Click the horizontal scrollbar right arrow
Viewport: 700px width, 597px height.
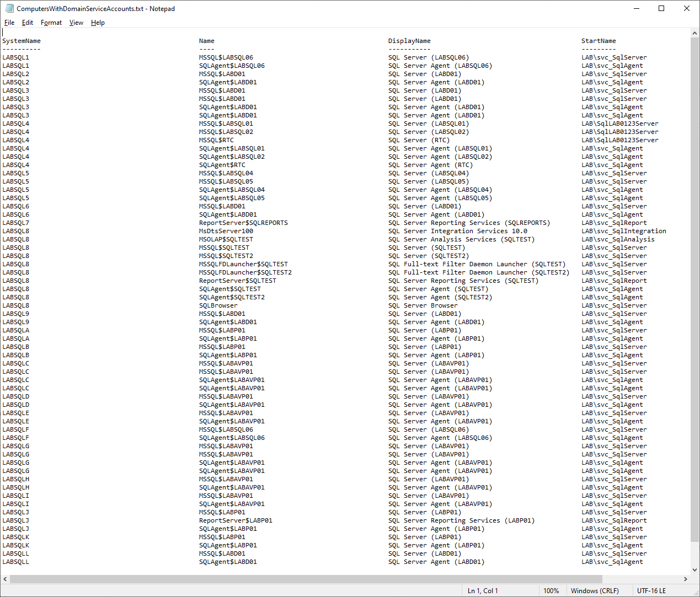click(686, 579)
